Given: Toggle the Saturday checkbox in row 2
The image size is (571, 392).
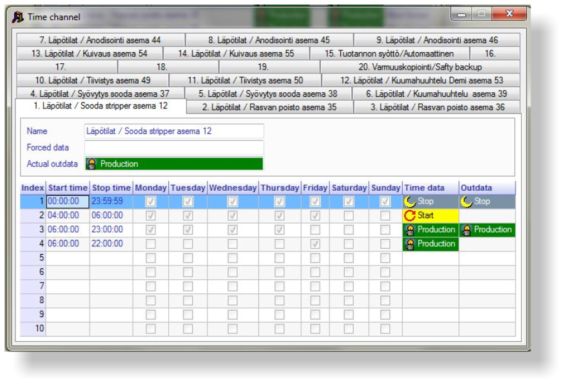Looking at the screenshot, I should [349, 216].
